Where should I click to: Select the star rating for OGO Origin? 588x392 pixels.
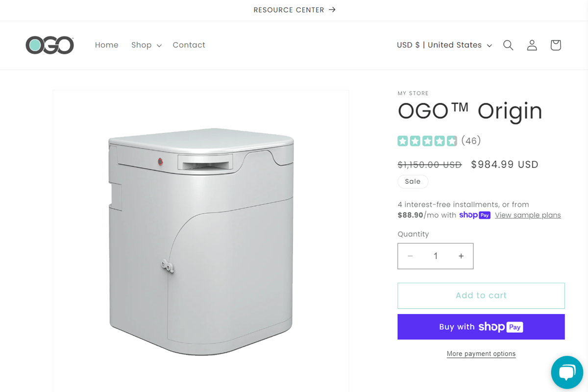(x=427, y=141)
